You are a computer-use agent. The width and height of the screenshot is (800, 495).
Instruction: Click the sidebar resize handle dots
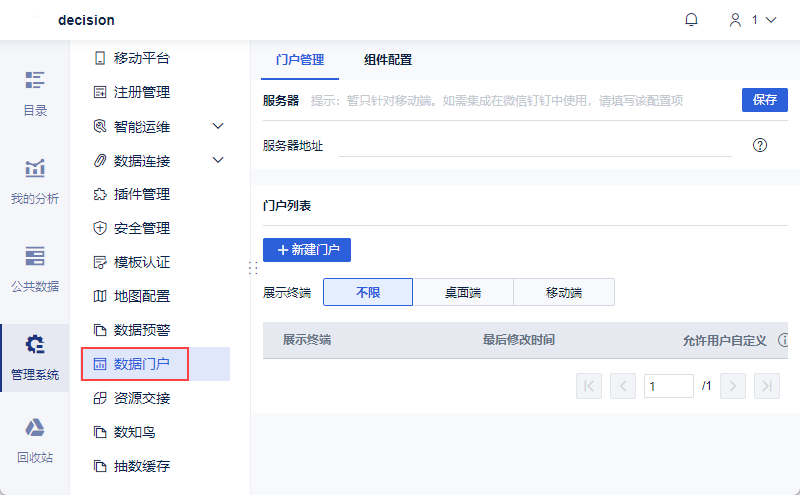(x=253, y=268)
